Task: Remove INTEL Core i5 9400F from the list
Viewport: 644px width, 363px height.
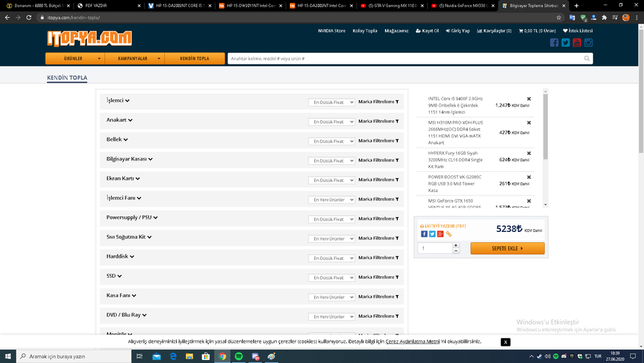Action: (x=529, y=99)
